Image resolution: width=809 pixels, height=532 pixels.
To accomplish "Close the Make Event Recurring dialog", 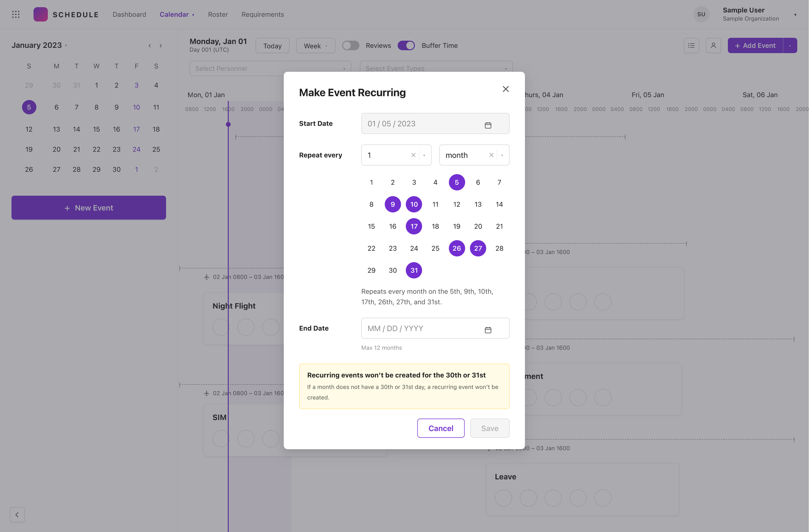I will (505, 89).
